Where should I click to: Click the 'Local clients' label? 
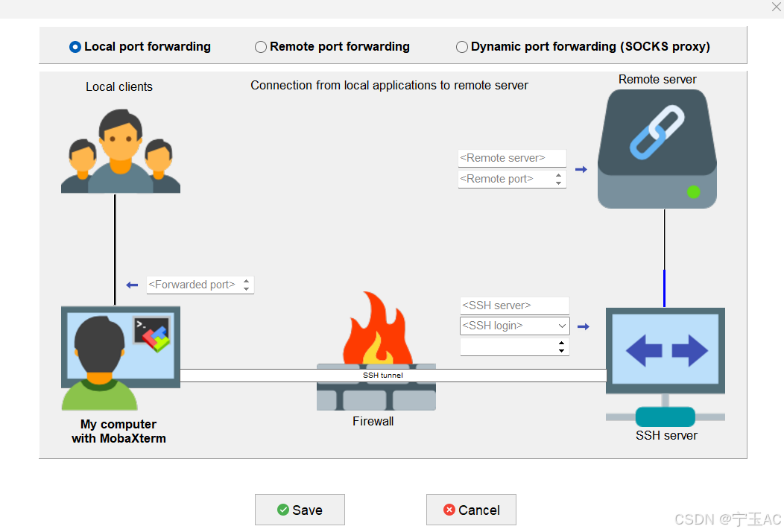click(119, 86)
